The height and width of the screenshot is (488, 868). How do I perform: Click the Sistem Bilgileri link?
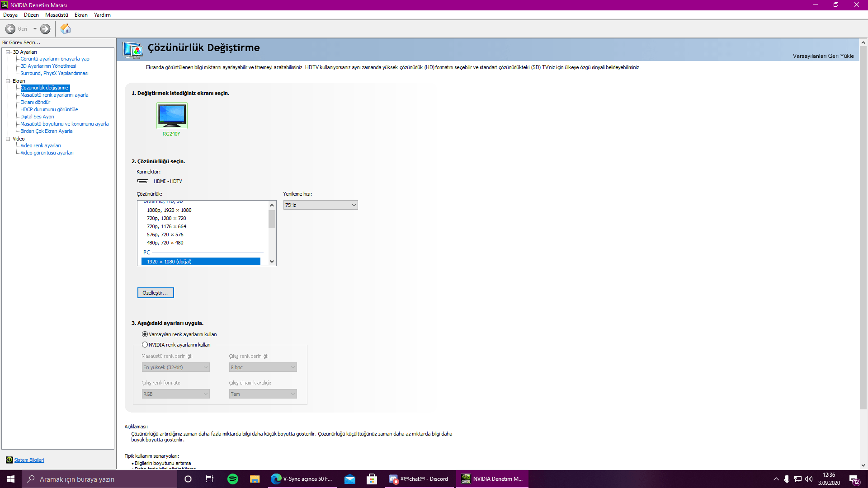pos(29,460)
